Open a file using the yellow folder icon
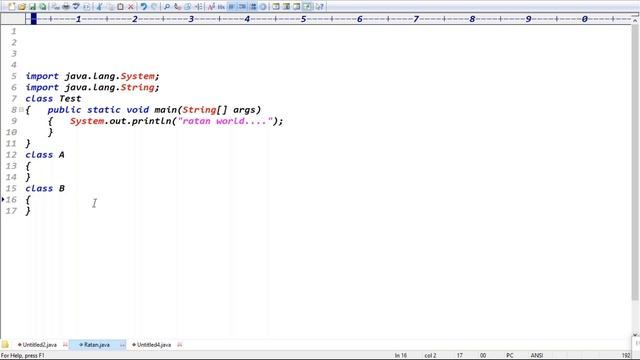The height and width of the screenshot is (360, 640). [x=22, y=7]
